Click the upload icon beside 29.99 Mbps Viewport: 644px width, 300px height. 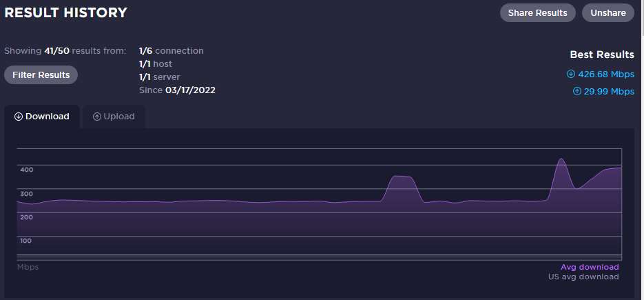coord(577,91)
